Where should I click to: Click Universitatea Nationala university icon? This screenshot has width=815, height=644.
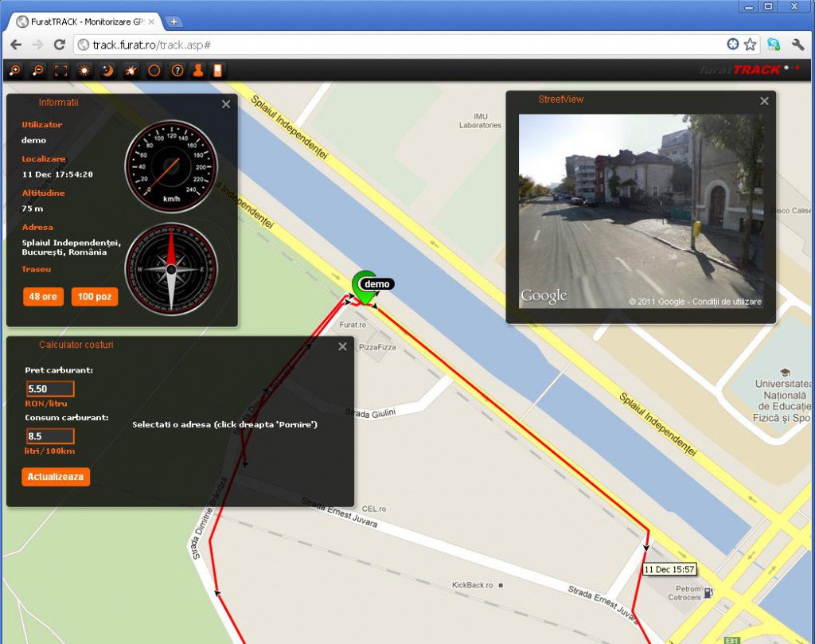[x=785, y=373]
